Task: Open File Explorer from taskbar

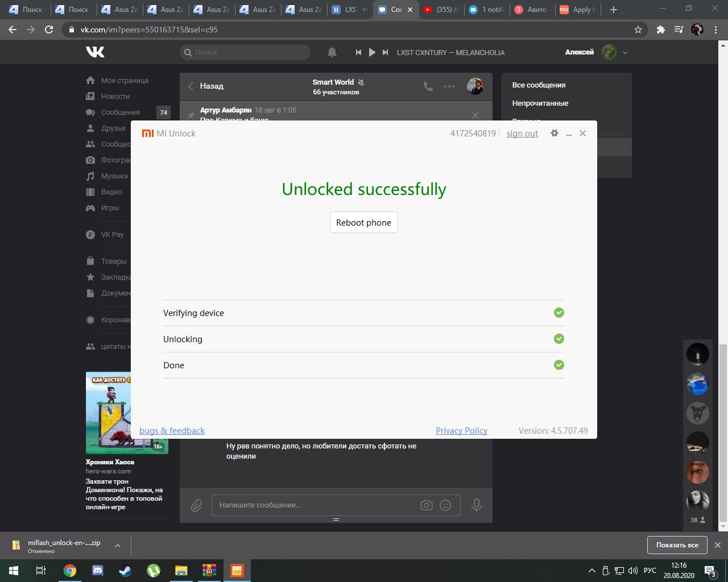Action: click(181, 571)
